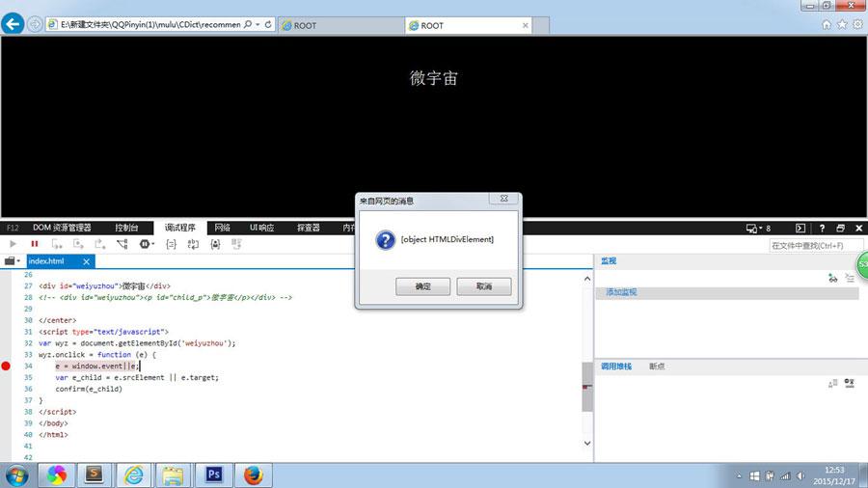Click the F12 tools help question mark
868x488 pixels.
coord(822,229)
